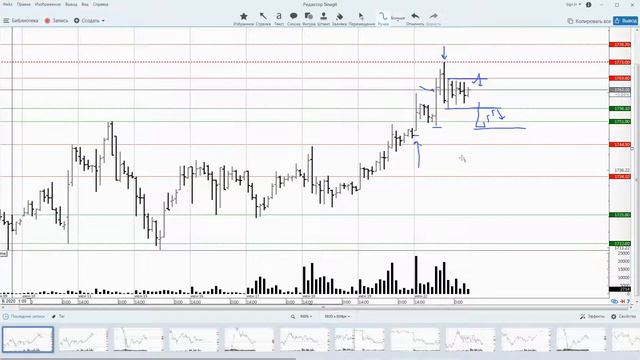Click Копировать все (Copy all)
The height and width of the screenshot is (360, 640).
589,21
